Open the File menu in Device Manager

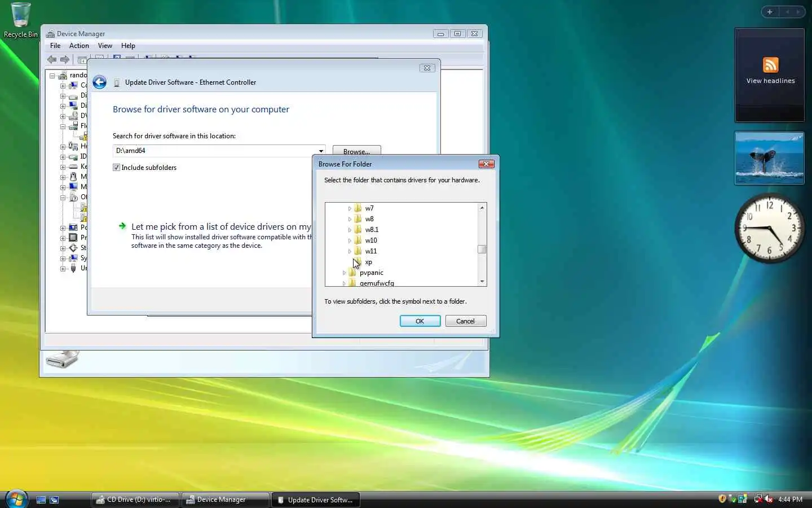pyautogui.click(x=55, y=46)
